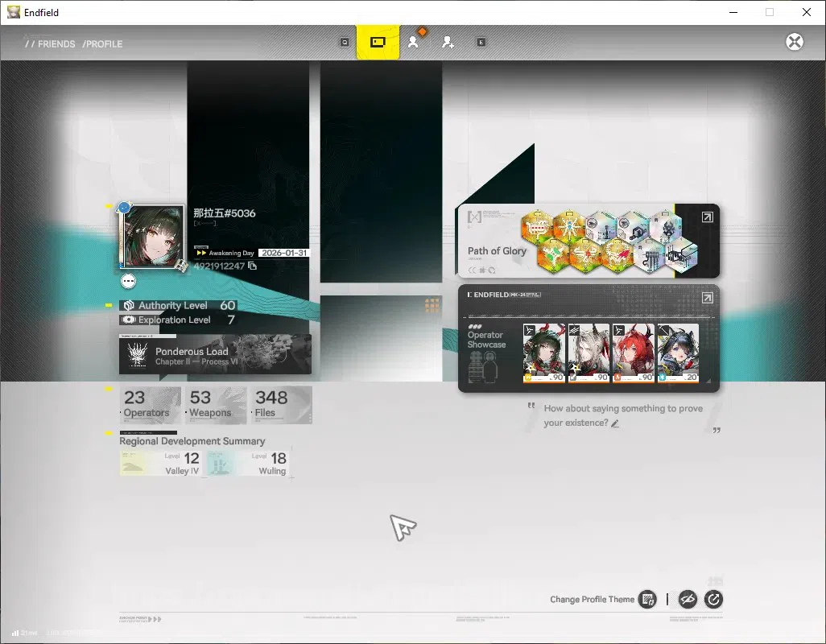
Task: Click the Operator Showcase label
Action: [486, 340]
